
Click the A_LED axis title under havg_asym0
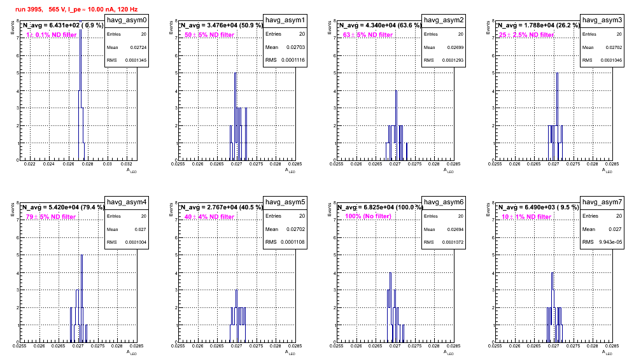click(131, 171)
